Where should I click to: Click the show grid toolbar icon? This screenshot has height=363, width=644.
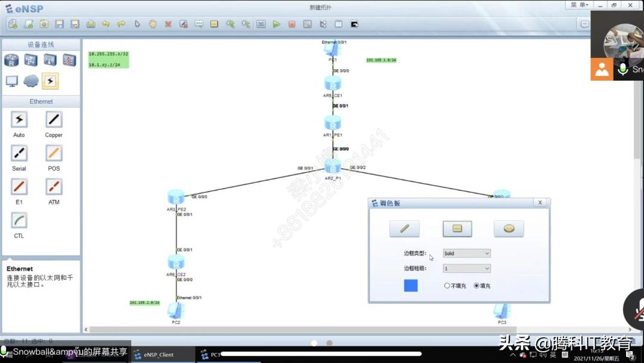point(339,24)
